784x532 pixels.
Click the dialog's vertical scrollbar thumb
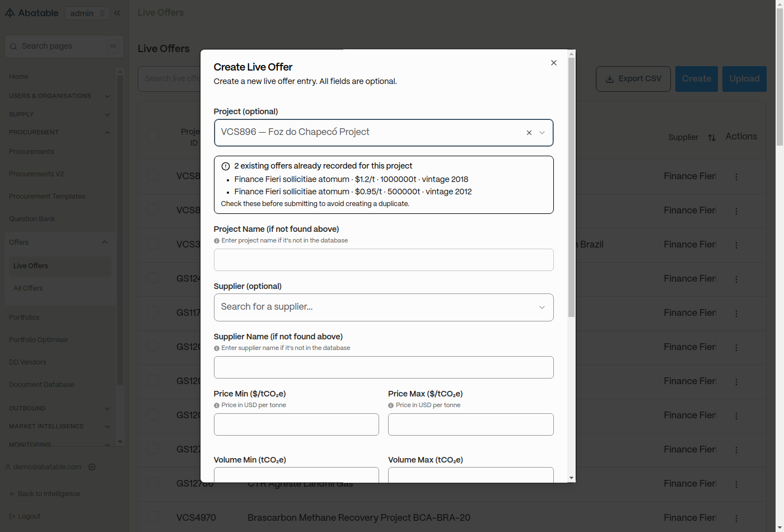click(571, 187)
